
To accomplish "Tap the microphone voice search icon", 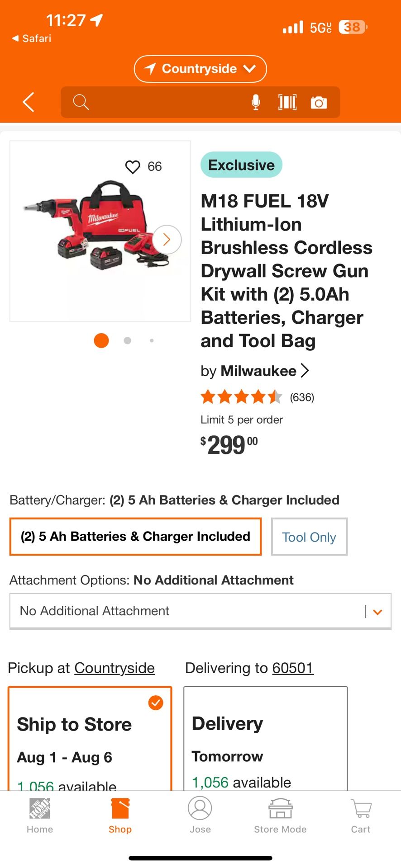I will pos(256,103).
